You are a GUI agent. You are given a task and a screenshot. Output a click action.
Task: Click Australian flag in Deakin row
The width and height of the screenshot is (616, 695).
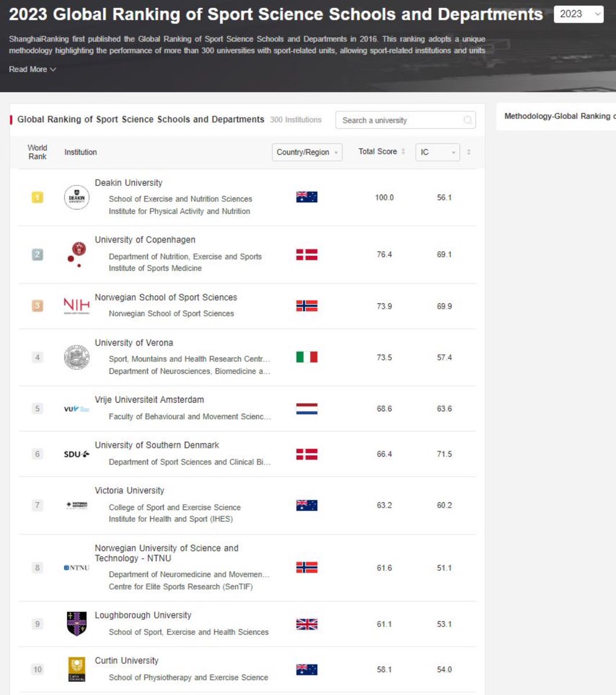pyautogui.click(x=307, y=197)
